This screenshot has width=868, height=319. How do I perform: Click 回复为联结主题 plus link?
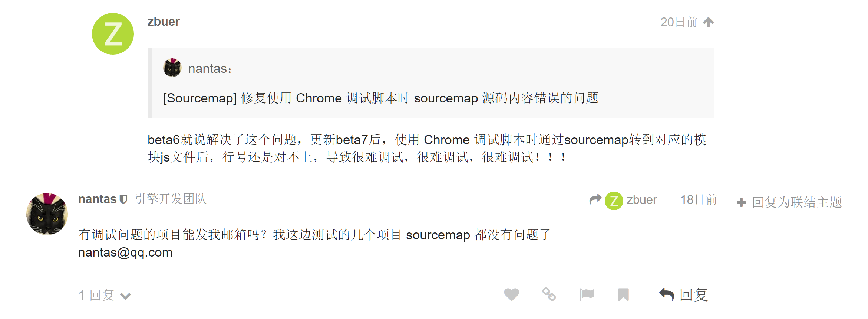tap(789, 202)
